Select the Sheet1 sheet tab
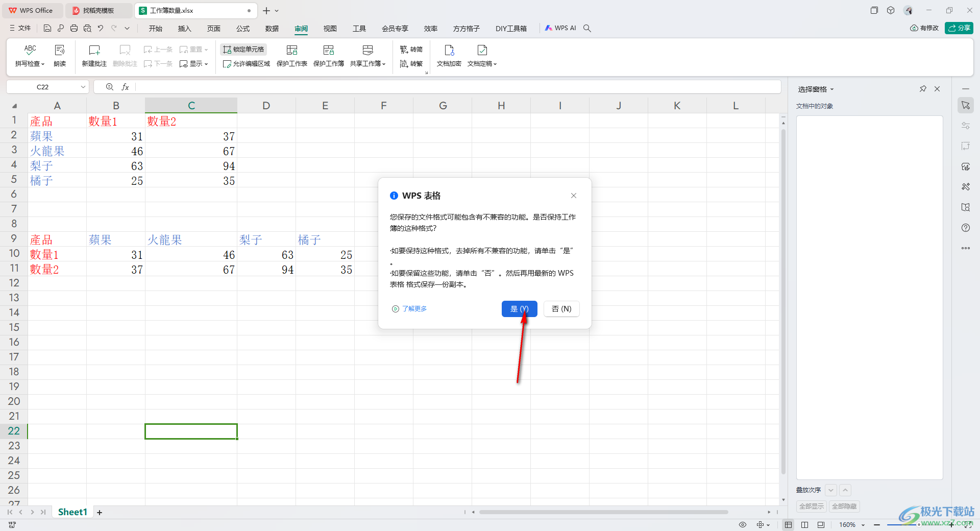Screen dimensions: 980x531 click(x=72, y=512)
